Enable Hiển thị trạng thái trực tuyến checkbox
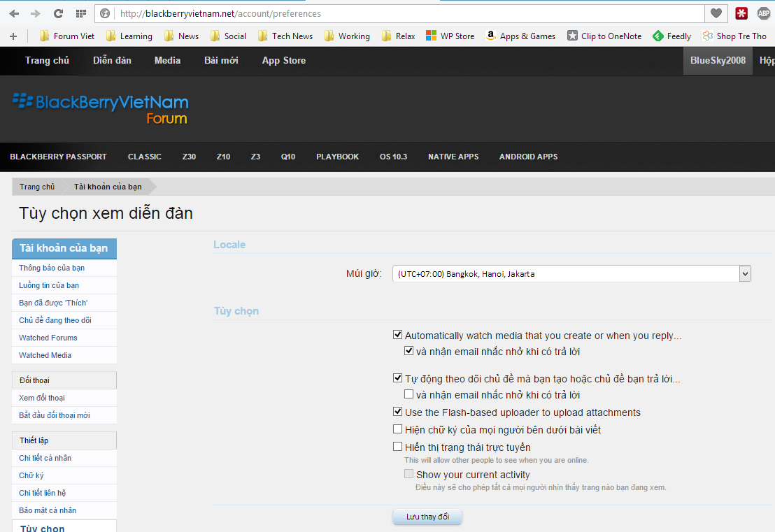 397,447
